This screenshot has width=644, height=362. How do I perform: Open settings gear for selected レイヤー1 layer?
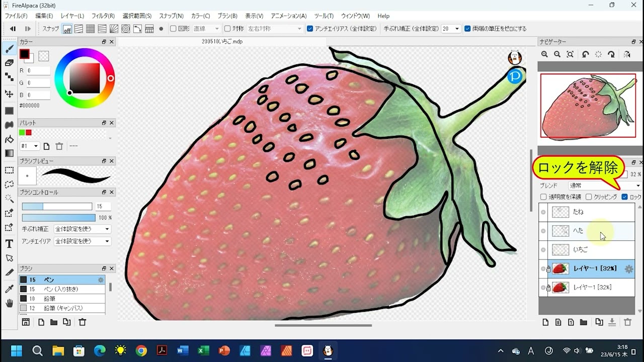(628, 269)
